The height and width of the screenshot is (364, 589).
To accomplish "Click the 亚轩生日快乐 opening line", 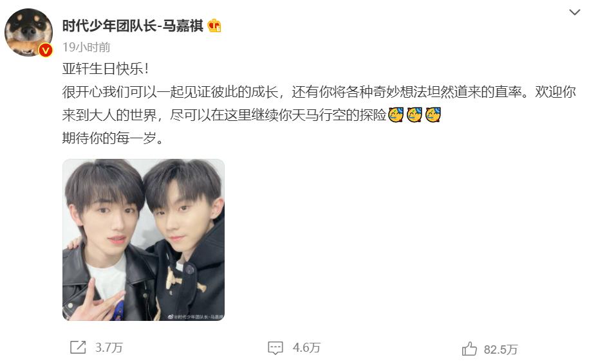I will (x=106, y=69).
